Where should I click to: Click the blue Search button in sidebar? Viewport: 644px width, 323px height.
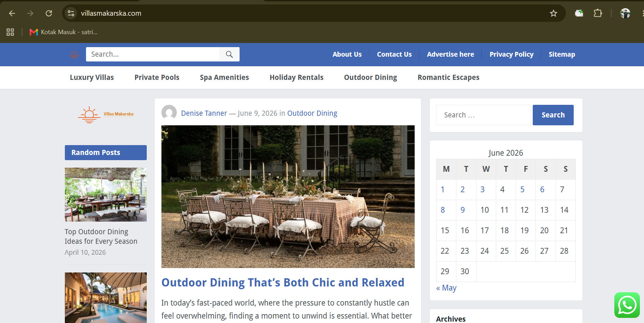click(x=553, y=115)
